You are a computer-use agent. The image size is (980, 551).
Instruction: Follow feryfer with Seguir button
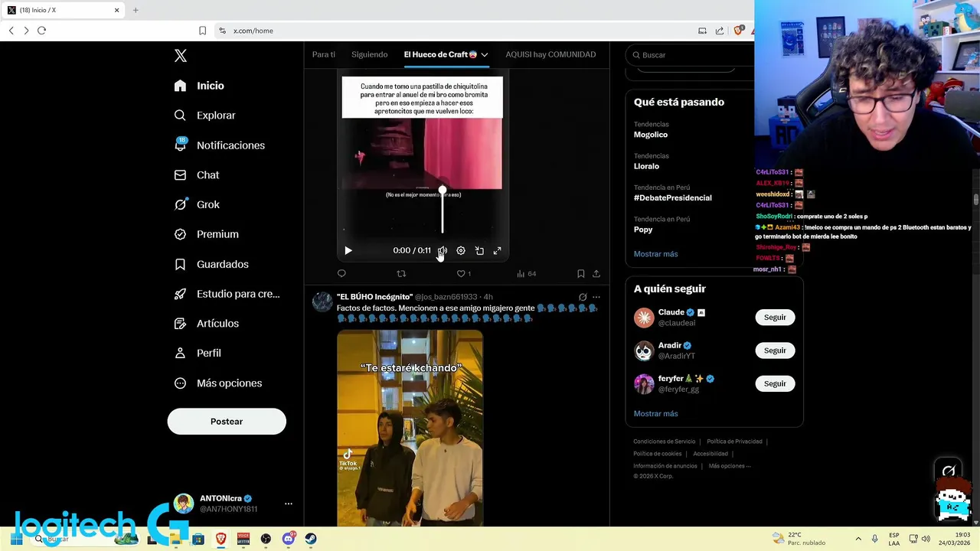[775, 383]
